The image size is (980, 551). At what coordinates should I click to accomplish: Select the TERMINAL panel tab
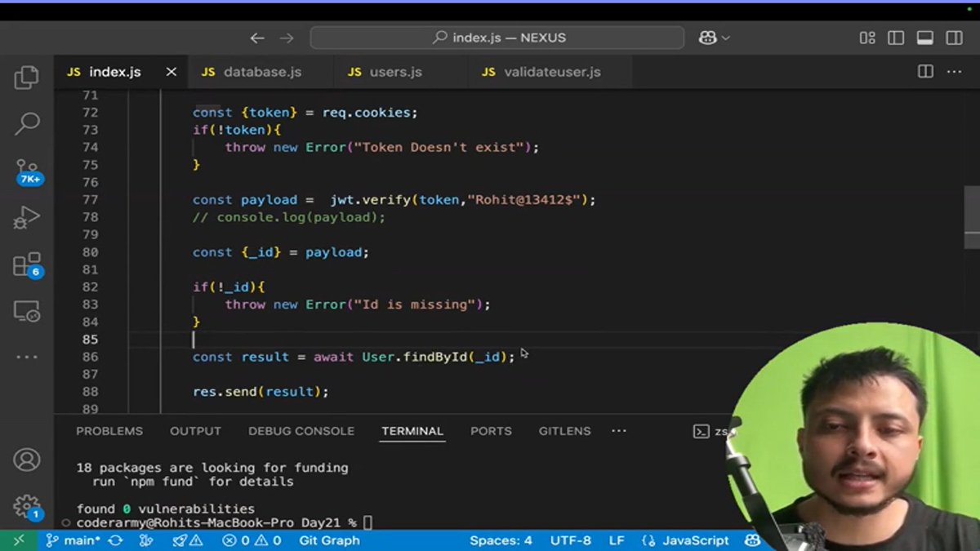[412, 431]
